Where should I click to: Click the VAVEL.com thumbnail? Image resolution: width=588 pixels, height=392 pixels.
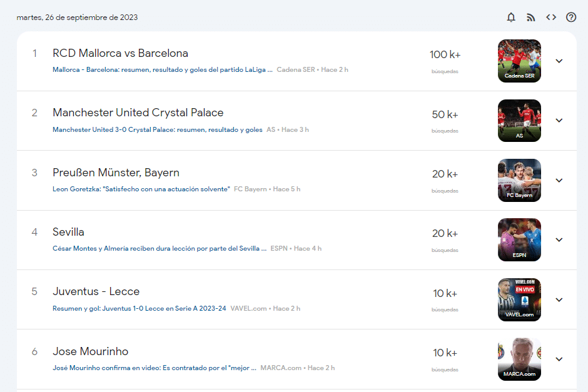519,299
